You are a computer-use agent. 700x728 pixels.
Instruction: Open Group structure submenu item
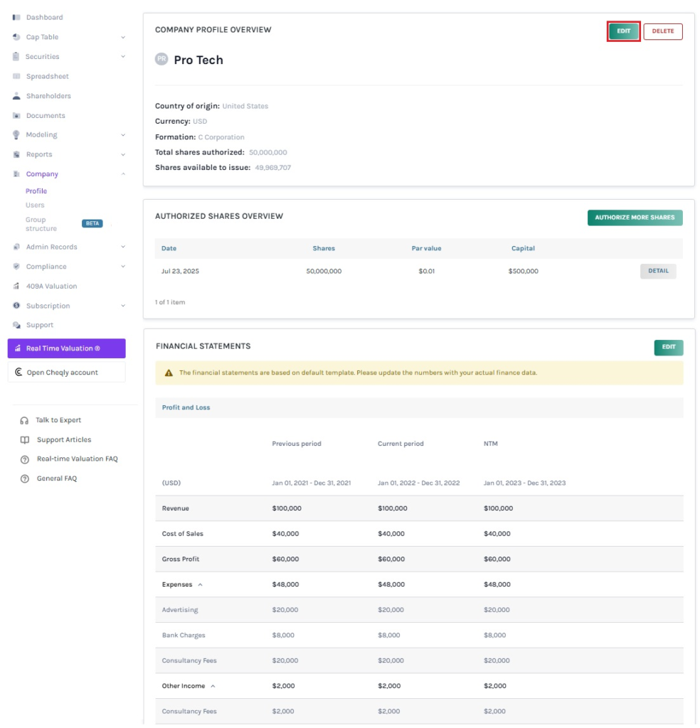[x=41, y=224]
